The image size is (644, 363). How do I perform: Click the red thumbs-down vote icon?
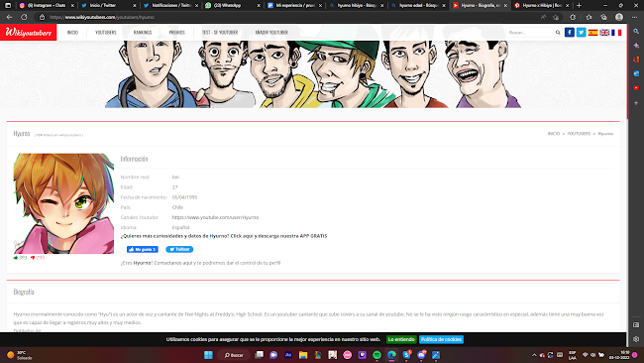[33, 258]
